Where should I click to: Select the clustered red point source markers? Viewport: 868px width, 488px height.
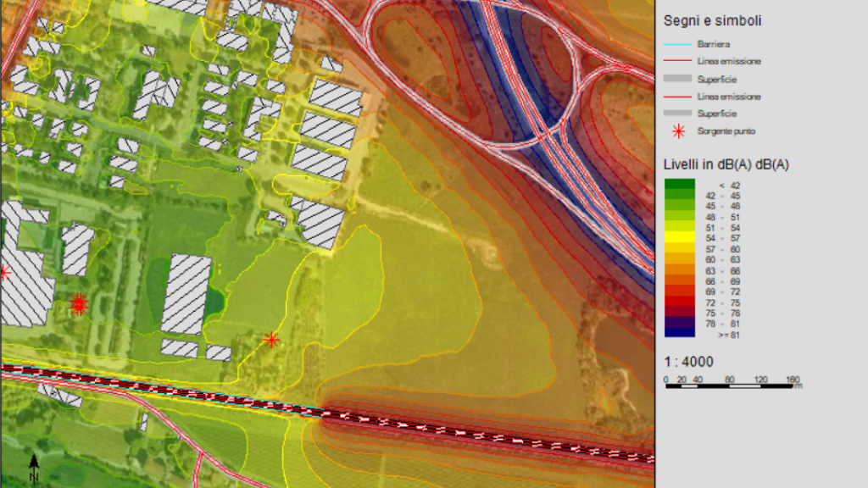[x=78, y=304]
